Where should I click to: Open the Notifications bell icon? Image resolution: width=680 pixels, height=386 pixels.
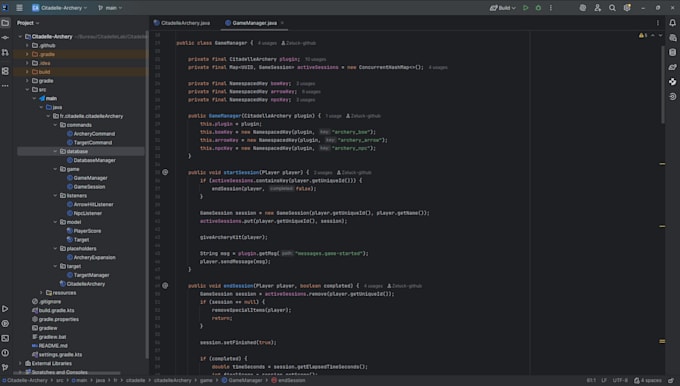tap(672, 23)
